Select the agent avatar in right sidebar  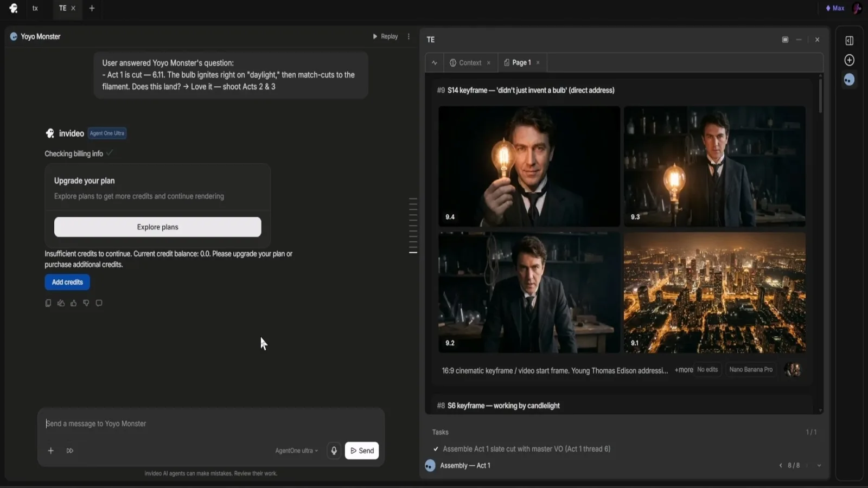coord(850,80)
